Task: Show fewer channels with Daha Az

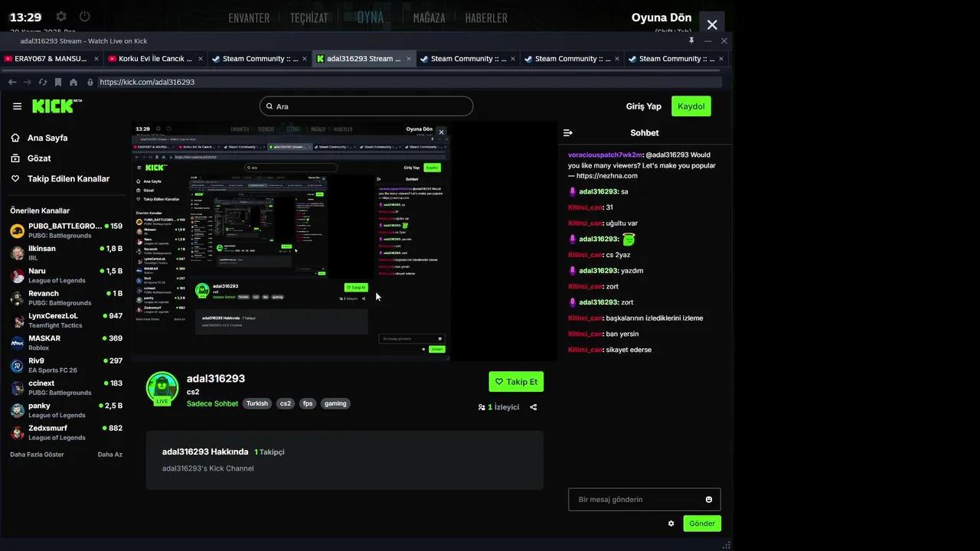Action: 109,455
